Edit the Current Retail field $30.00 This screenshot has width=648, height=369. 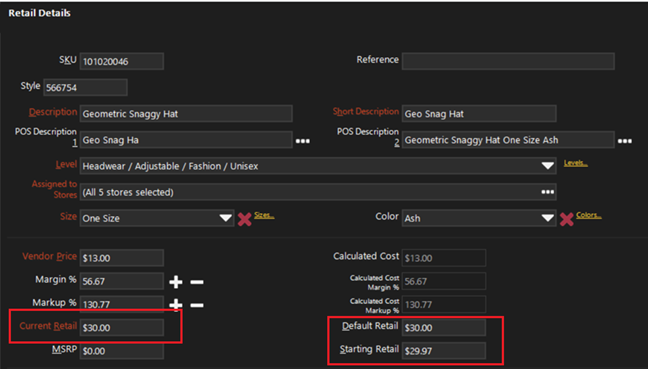click(122, 327)
